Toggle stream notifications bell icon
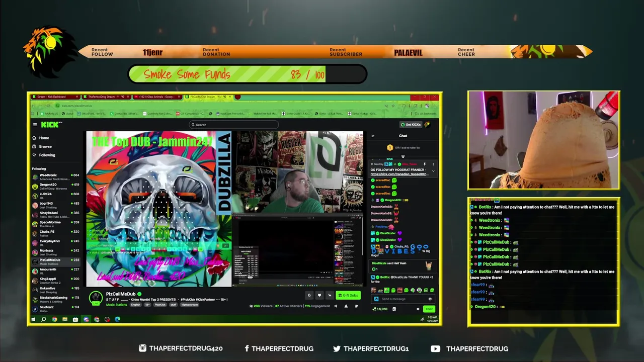644x362 pixels. pyautogui.click(x=309, y=295)
